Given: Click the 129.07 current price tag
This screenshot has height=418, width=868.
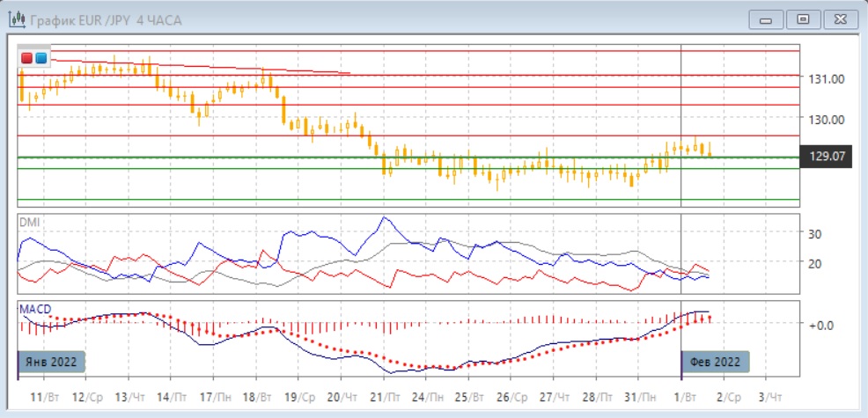Looking at the screenshot, I should 827,157.
